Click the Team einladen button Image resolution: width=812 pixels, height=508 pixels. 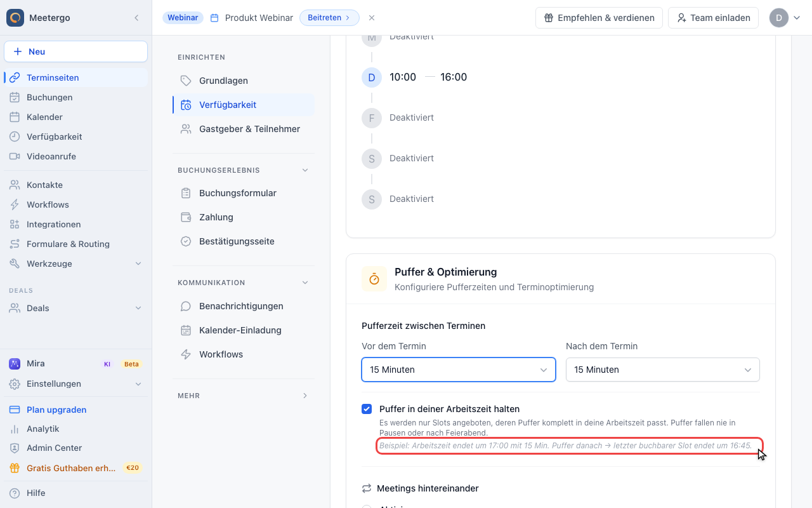714,18
